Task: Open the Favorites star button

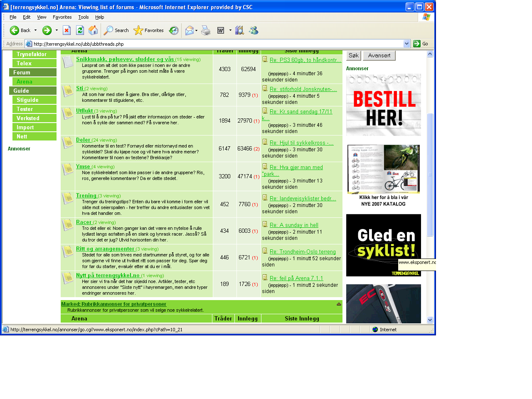Action: click(148, 30)
